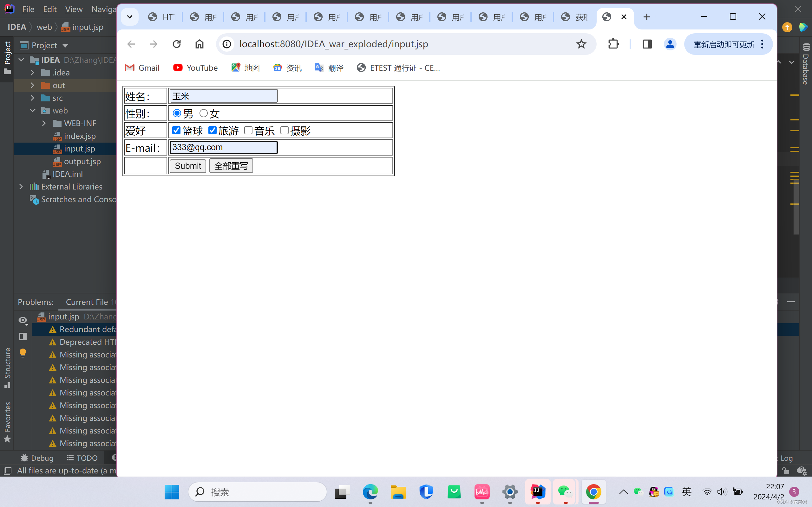The image size is (812, 507).
Task: Click the Chrome home button
Action: 199,44
